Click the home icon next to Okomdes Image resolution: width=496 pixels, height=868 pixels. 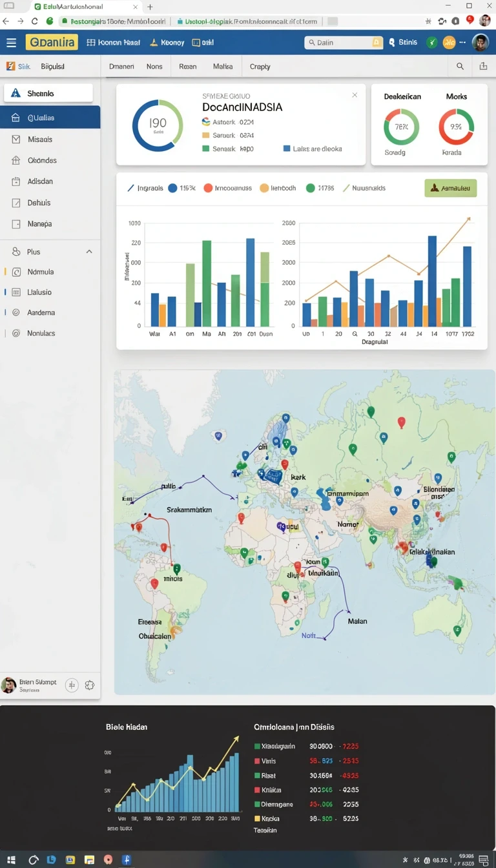(15, 160)
